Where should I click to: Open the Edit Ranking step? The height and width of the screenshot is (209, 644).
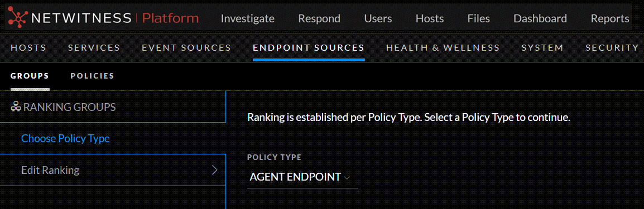point(50,170)
